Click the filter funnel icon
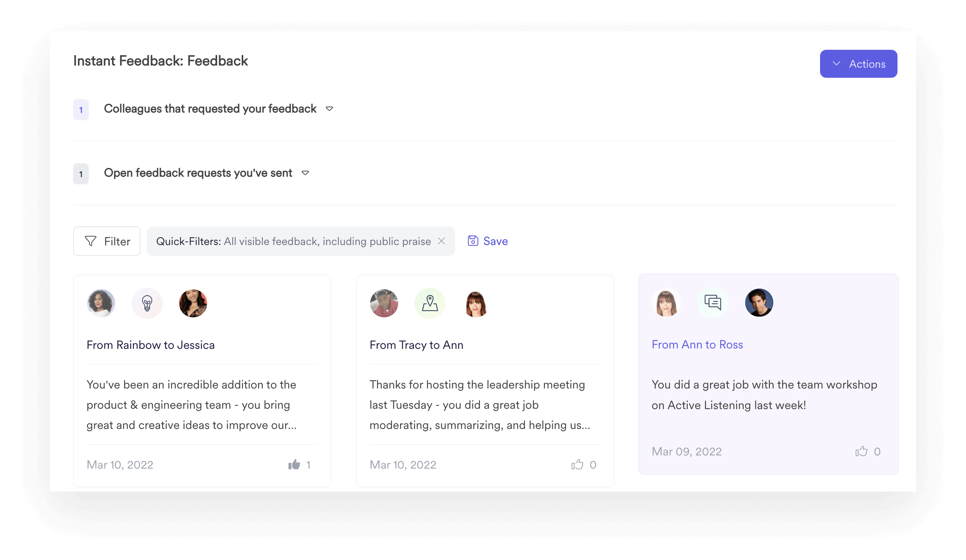 click(90, 241)
